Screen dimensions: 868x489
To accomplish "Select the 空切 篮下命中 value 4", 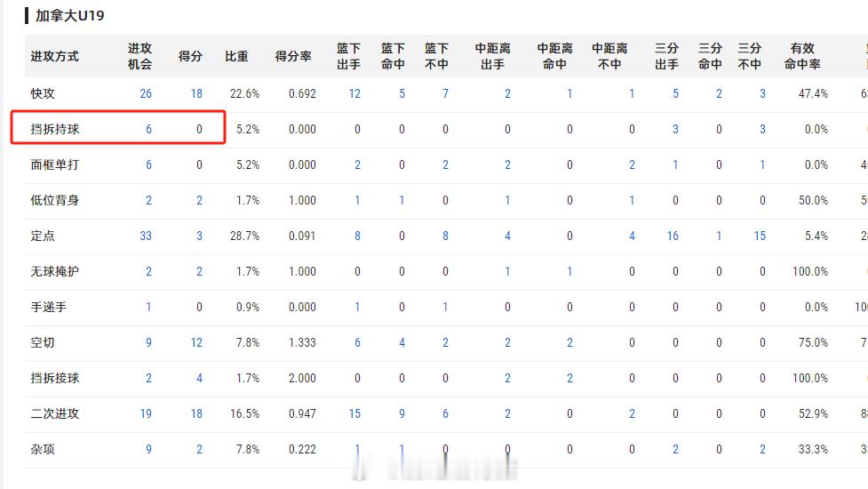I will tap(402, 342).
